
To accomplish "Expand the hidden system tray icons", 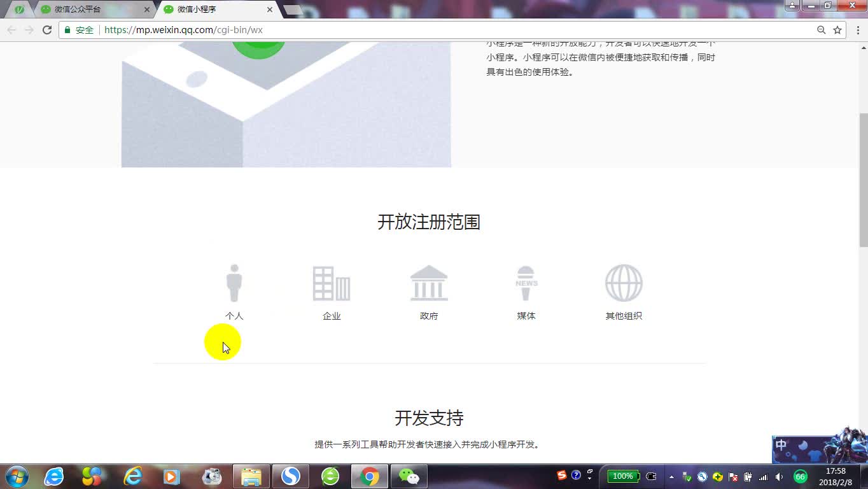I will click(671, 476).
